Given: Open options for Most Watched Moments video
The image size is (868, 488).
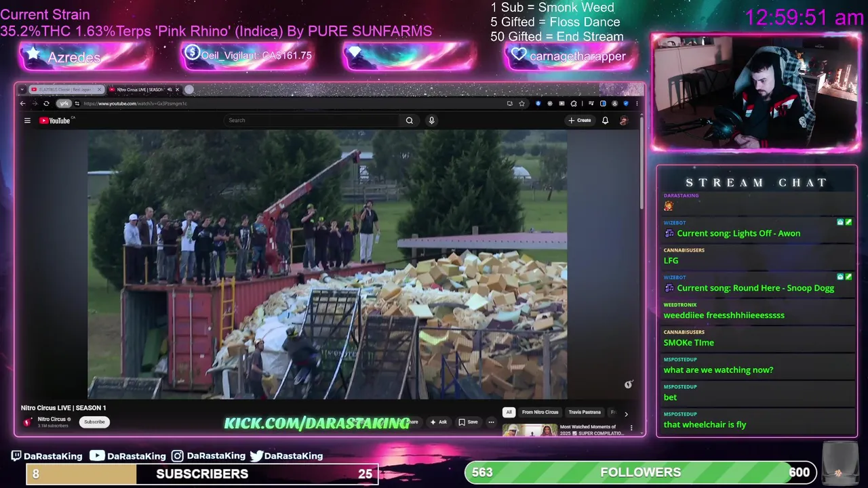Looking at the screenshot, I should (631, 428).
